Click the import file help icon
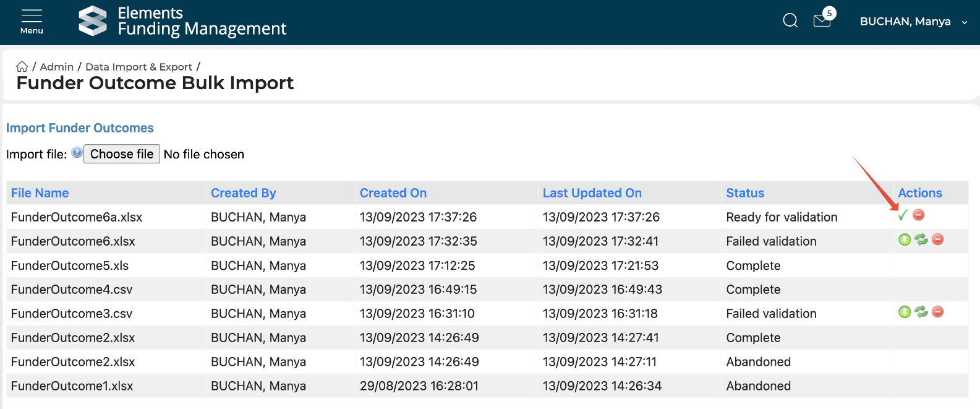This screenshot has width=980, height=409. tap(77, 153)
